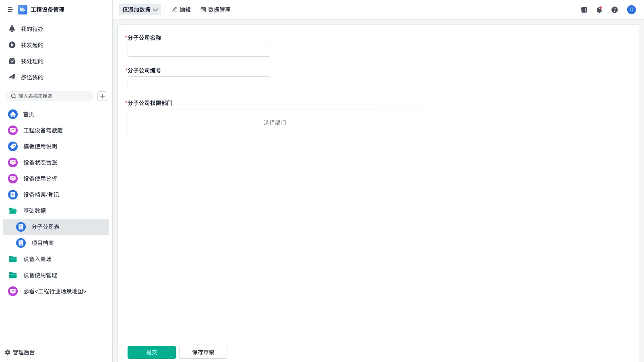The image size is (644, 362).
Task: Open 设备使用分析 report
Action: click(56, 179)
